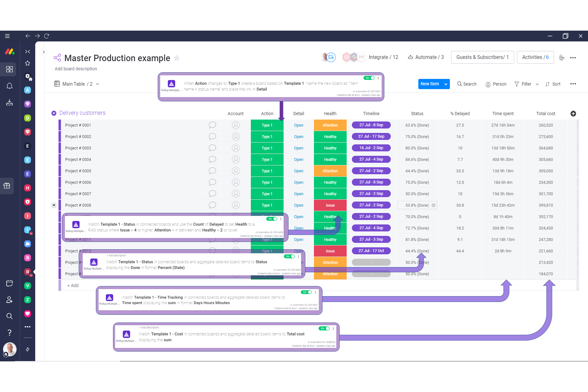Collapse the Delivery customers group
Image resolution: width=588 pixels, height=392 pixels.
pos(54,113)
